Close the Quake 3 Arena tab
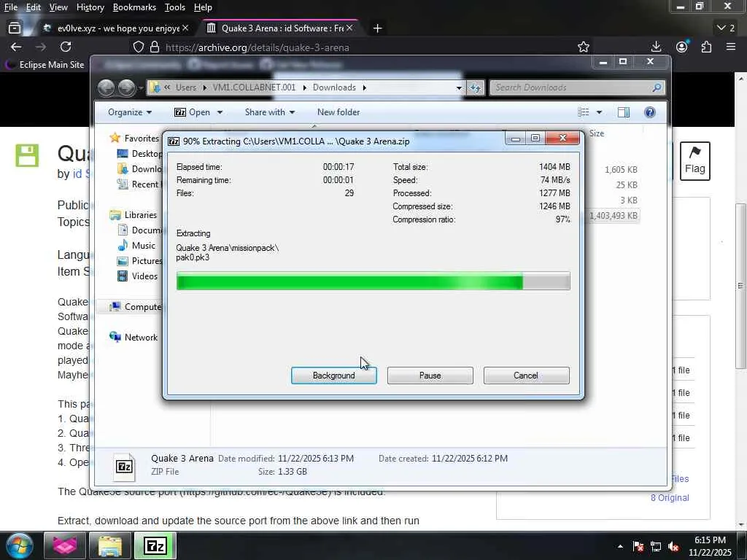Viewport: 747px width, 560px height. tap(349, 28)
